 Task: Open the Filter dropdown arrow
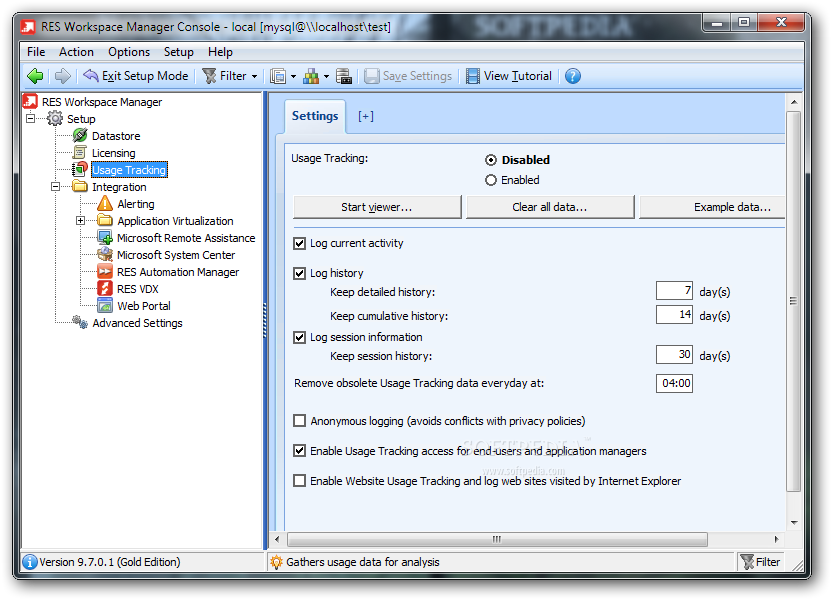tap(254, 77)
